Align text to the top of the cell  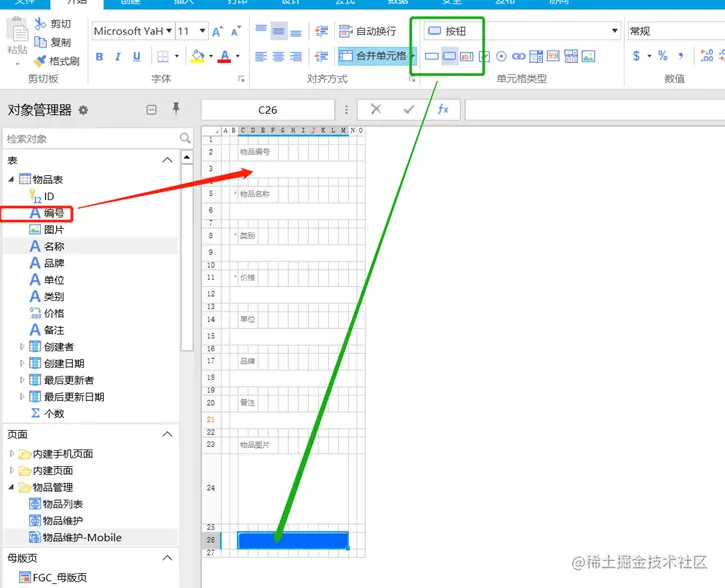[x=261, y=31]
